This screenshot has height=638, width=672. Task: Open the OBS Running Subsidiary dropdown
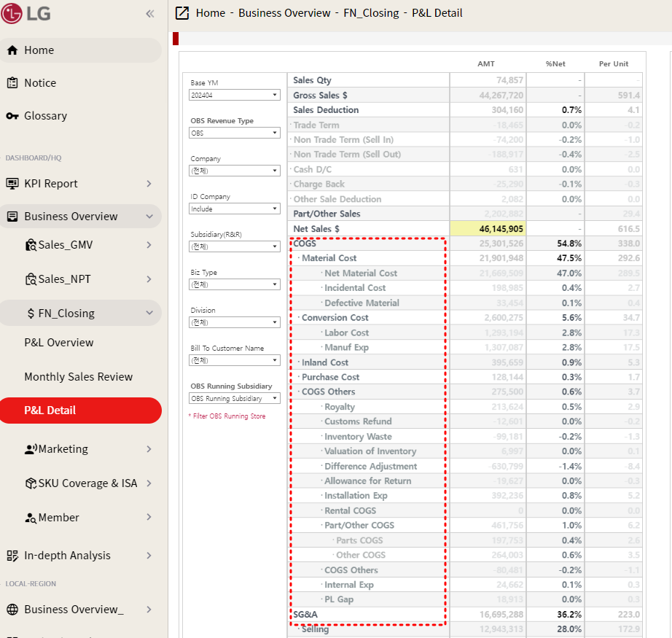click(x=234, y=398)
